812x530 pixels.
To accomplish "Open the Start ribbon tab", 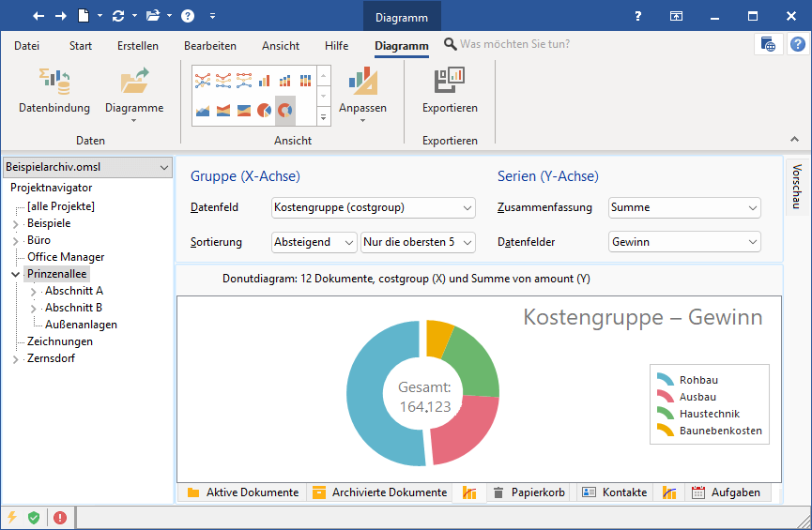I will pos(81,46).
